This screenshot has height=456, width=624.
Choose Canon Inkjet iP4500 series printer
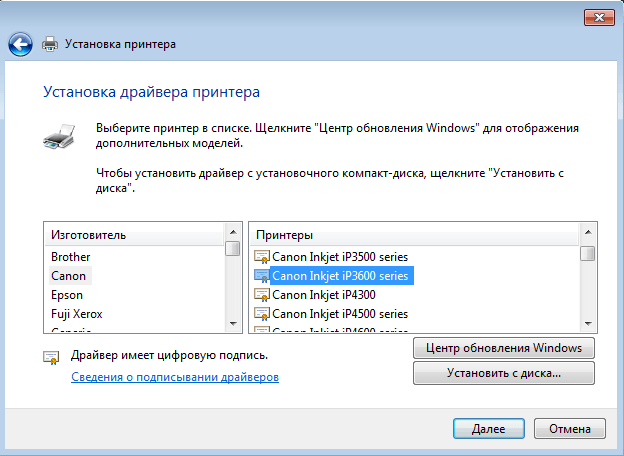340,314
